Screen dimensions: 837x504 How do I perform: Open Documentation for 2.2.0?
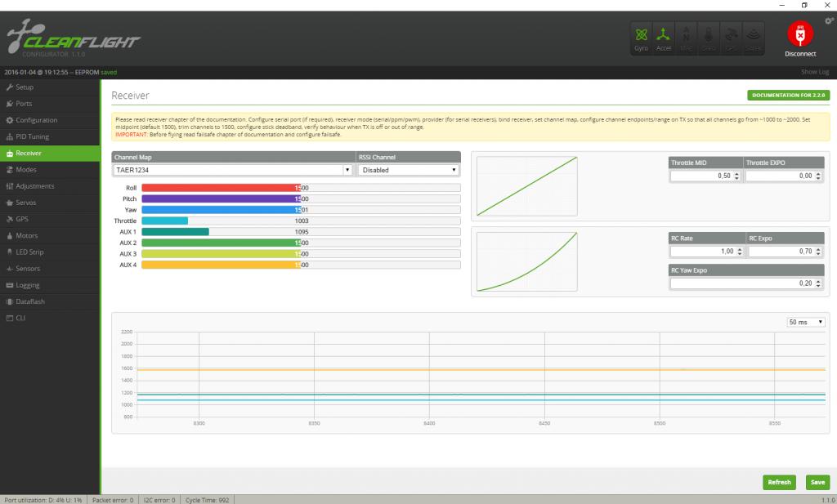tap(788, 96)
